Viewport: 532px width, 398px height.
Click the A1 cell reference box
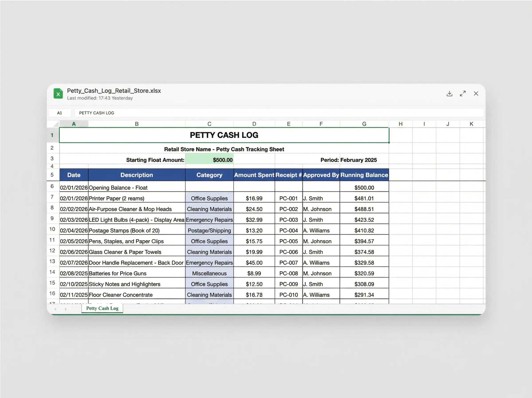pyautogui.click(x=60, y=113)
